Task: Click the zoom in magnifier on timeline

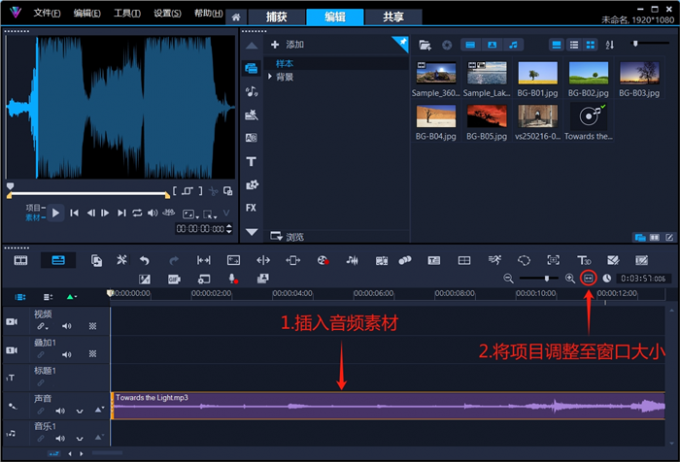Action: click(570, 279)
